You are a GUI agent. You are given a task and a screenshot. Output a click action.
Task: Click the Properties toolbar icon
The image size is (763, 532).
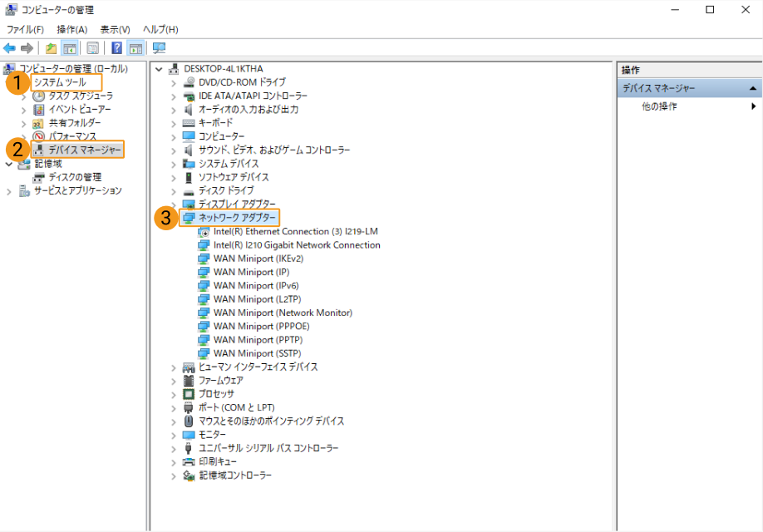(92, 48)
